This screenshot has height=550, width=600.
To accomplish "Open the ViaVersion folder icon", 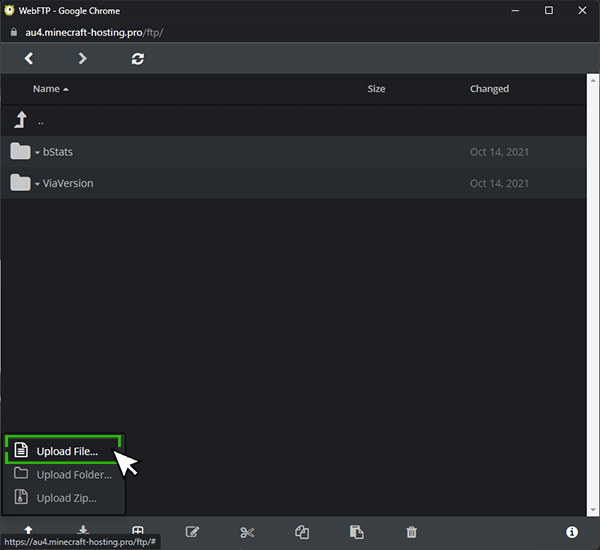I will pyautogui.click(x=20, y=183).
